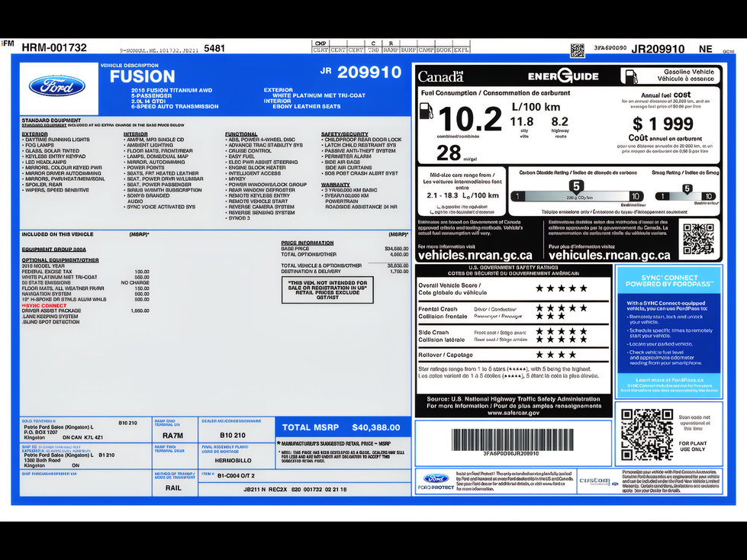Click the red SYNC CONNECT option line
747x560 pixels.
pos(44,305)
